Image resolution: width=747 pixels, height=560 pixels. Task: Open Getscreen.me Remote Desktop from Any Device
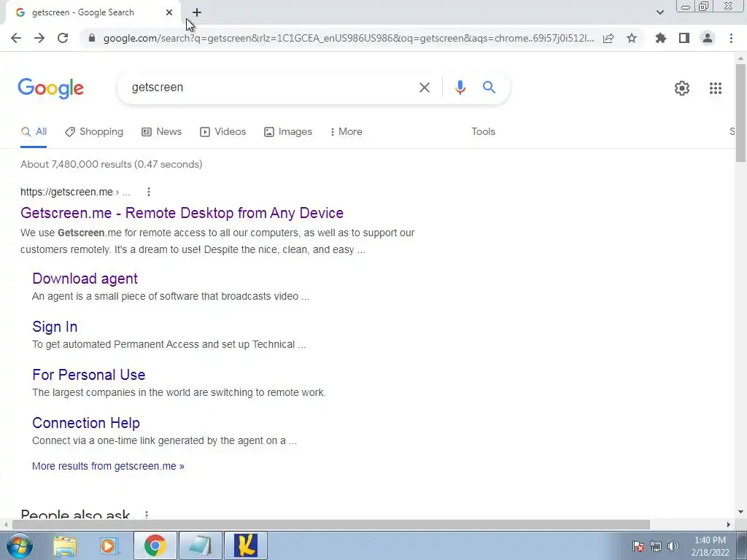pyautogui.click(x=182, y=213)
